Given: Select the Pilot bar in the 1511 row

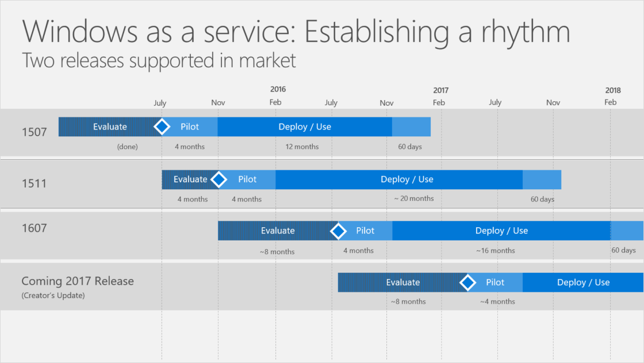Looking at the screenshot, I should coord(247,179).
